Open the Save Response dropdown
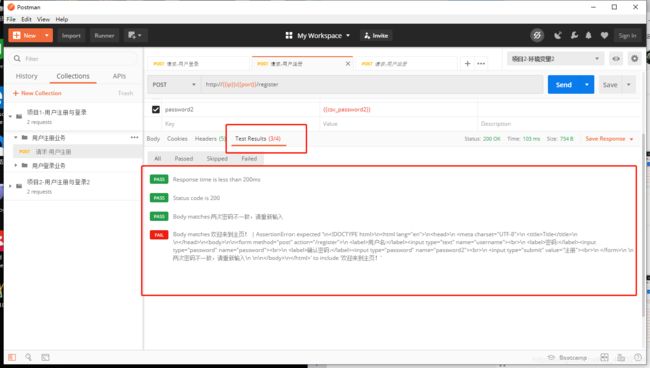Image resolution: width=650 pixels, height=368 pixels. point(609,139)
